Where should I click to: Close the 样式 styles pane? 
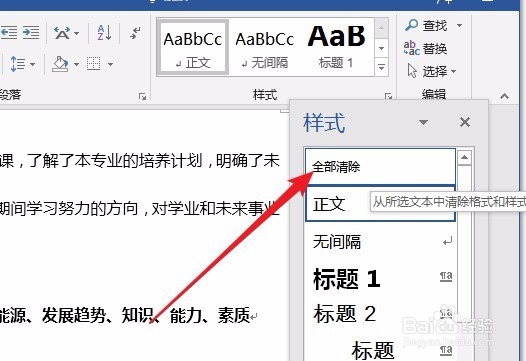click(x=465, y=122)
